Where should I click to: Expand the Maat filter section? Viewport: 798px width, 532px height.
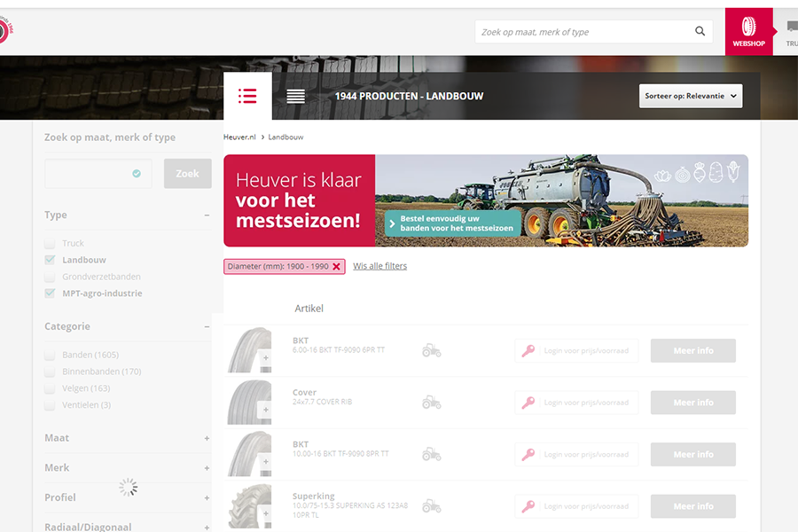207,438
